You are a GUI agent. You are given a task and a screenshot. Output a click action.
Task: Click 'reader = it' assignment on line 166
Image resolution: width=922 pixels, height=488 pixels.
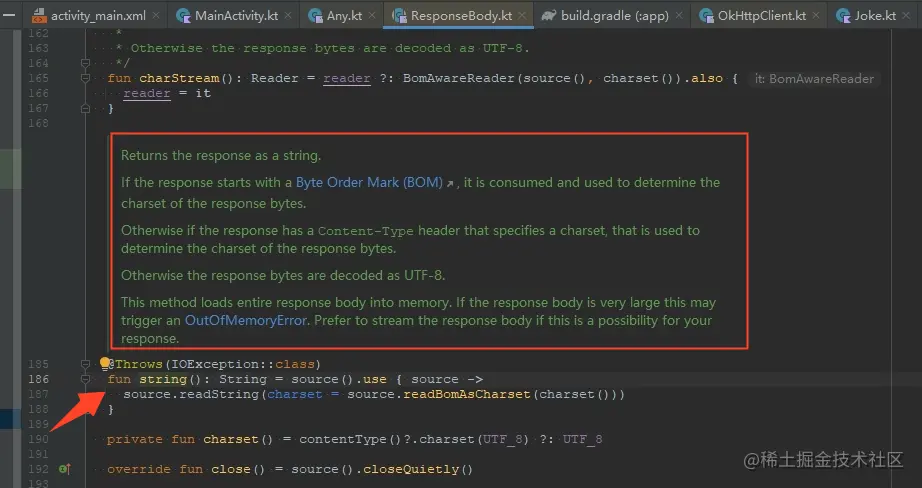point(167,93)
